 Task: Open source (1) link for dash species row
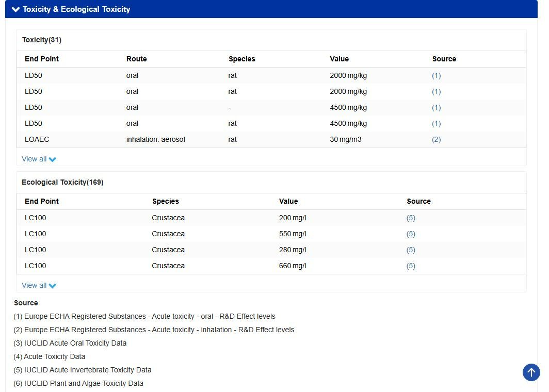click(436, 107)
